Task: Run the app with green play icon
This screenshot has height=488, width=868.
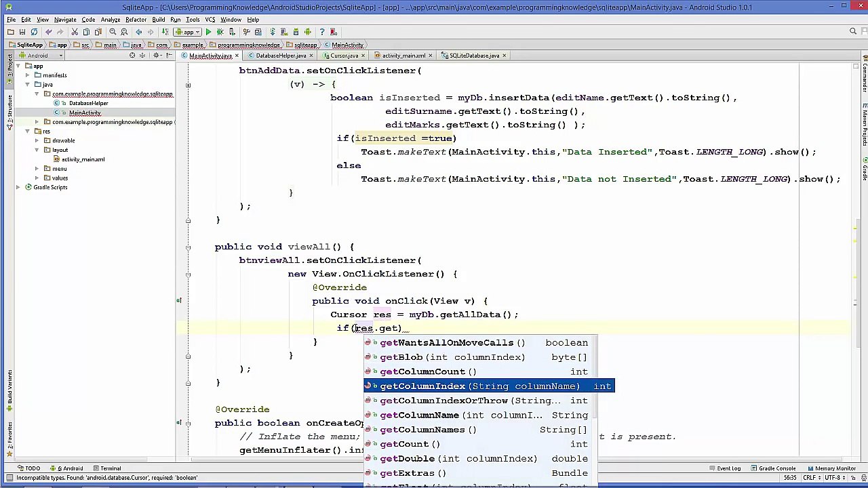Action: pyautogui.click(x=208, y=32)
